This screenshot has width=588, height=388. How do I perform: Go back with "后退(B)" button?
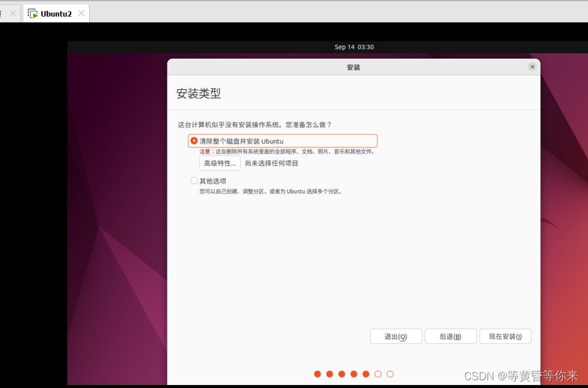pos(450,336)
